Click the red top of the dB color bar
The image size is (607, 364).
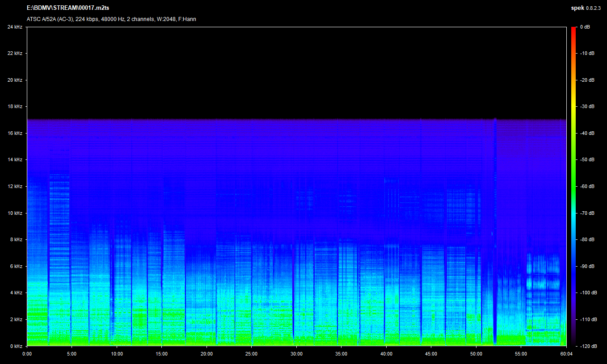click(573, 29)
